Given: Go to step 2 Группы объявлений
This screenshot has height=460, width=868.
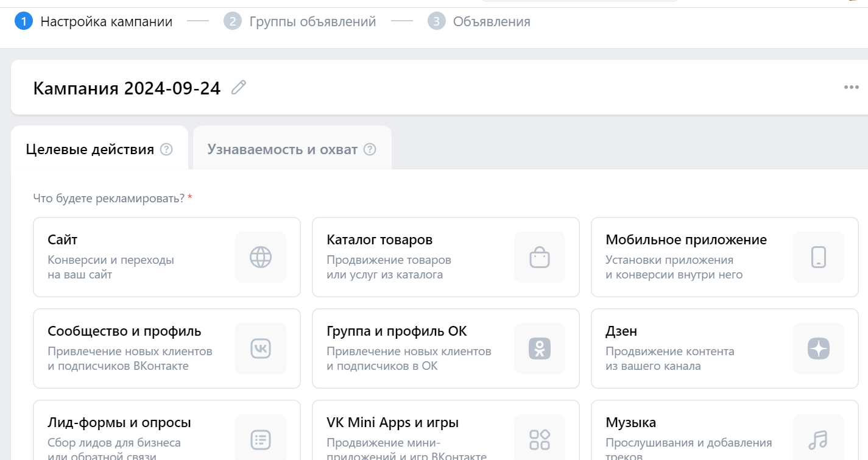Looking at the screenshot, I should click(300, 22).
